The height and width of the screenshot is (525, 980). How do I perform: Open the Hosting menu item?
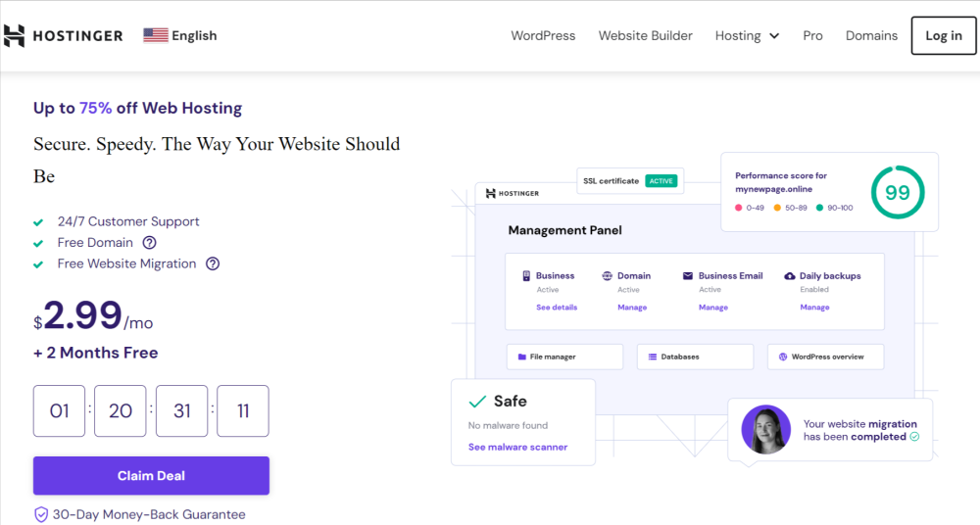[x=738, y=35]
